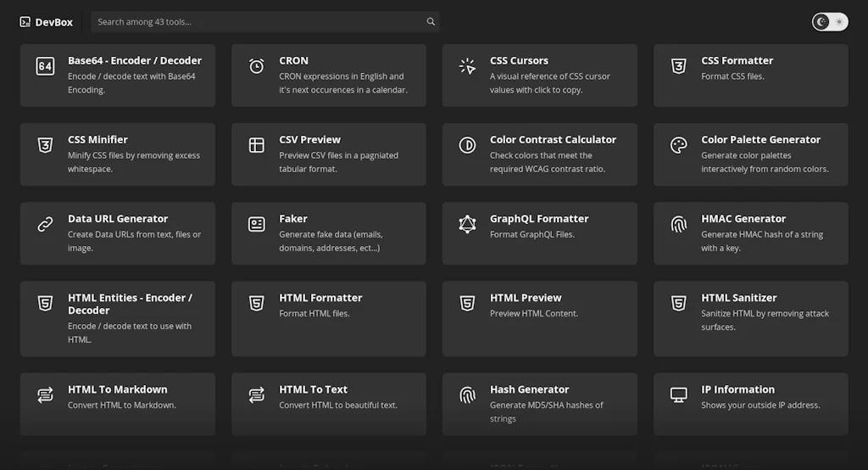Click the Color Contrast Calculator half-circle icon
The image size is (868, 470).
(x=467, y=145)
